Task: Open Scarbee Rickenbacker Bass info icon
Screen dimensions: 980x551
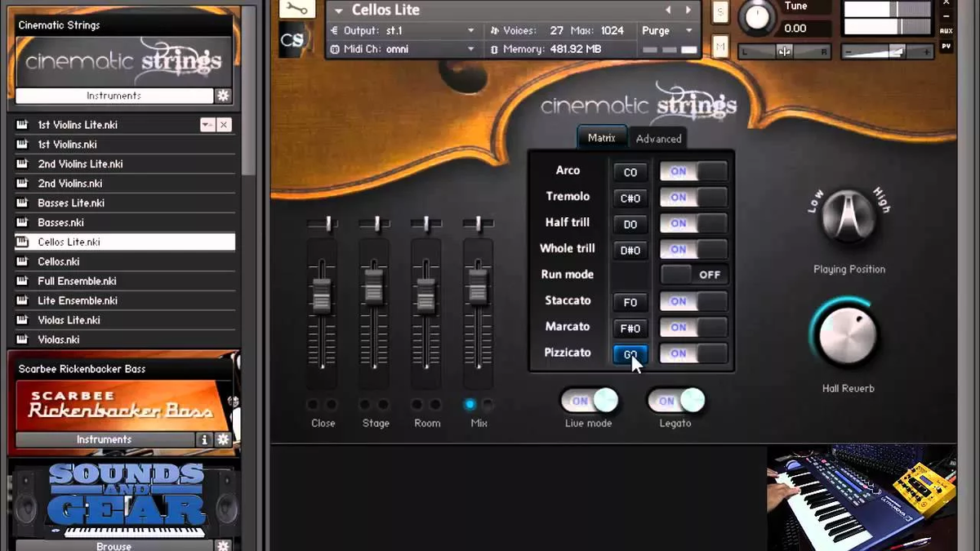Action: [x=204, y=439]
